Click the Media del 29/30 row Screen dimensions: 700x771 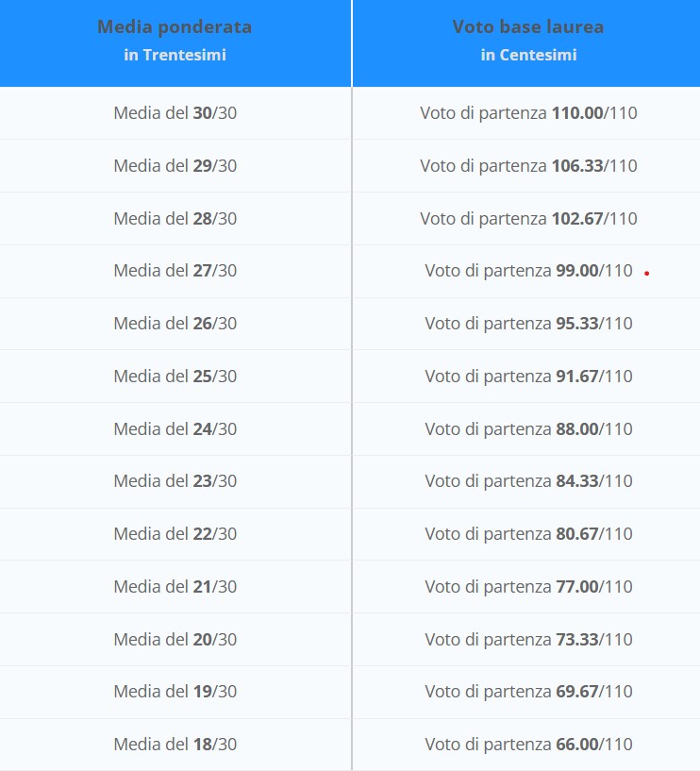tap(175, 166)
